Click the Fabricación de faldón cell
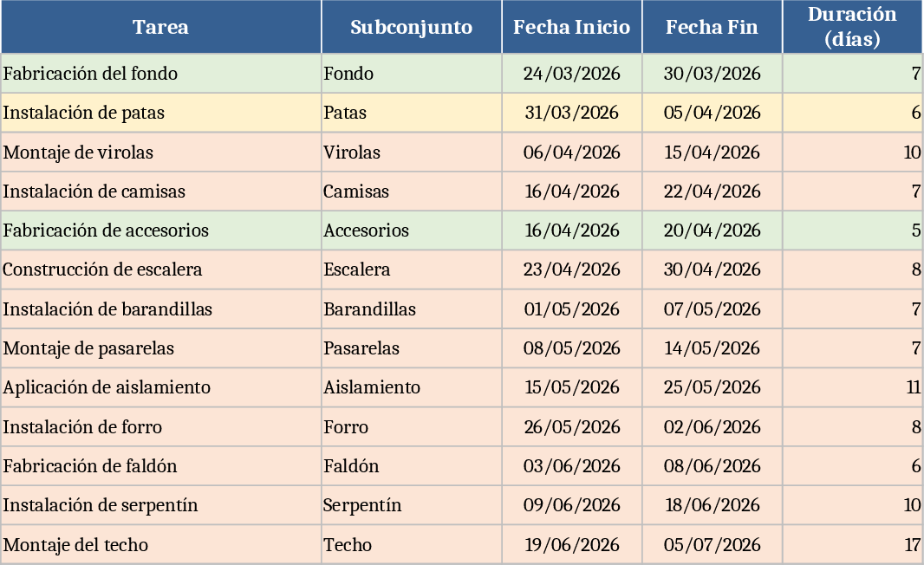Viewport: 924px width, 565px height. coord(161,466)
